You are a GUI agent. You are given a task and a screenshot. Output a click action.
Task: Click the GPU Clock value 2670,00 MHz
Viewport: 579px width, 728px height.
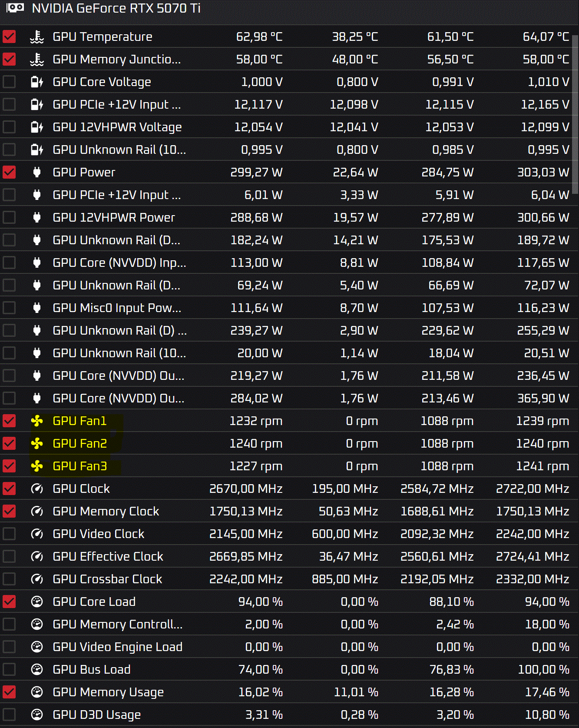pos(246,489)
